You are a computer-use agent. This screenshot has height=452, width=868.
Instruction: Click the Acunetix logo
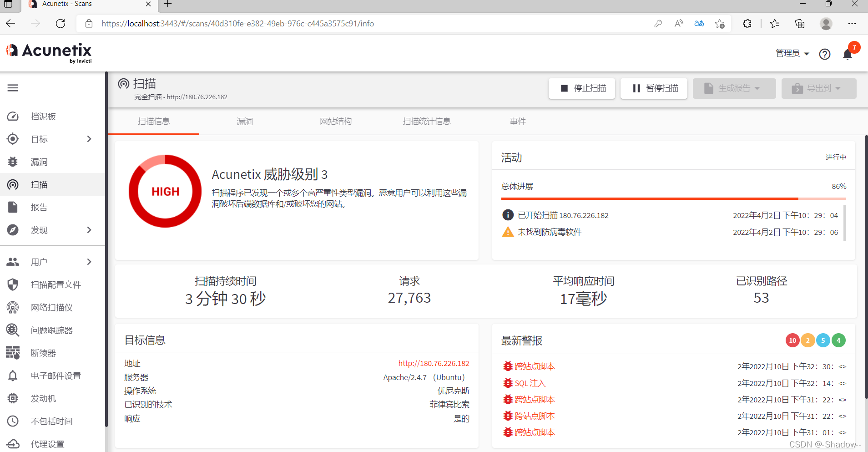pos(49,53)
